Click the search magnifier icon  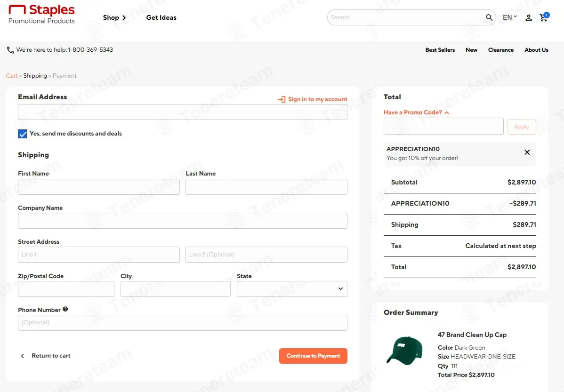(x=489, y=17)
